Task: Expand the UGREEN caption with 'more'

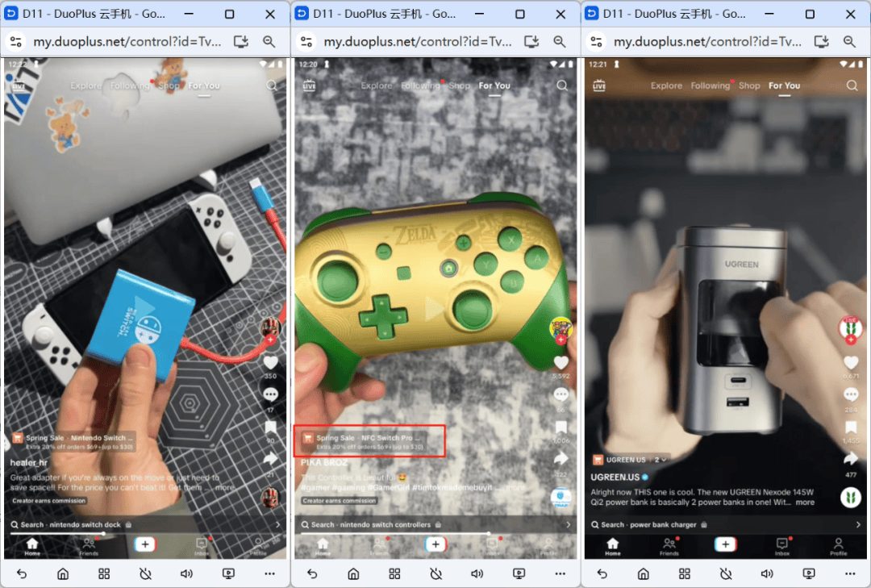Action: pyautogui.click(x=805, y=503)
